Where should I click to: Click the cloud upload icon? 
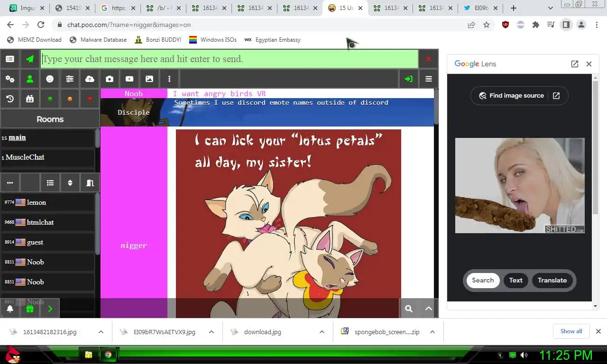pyautogui.click(x=90, y=79)
